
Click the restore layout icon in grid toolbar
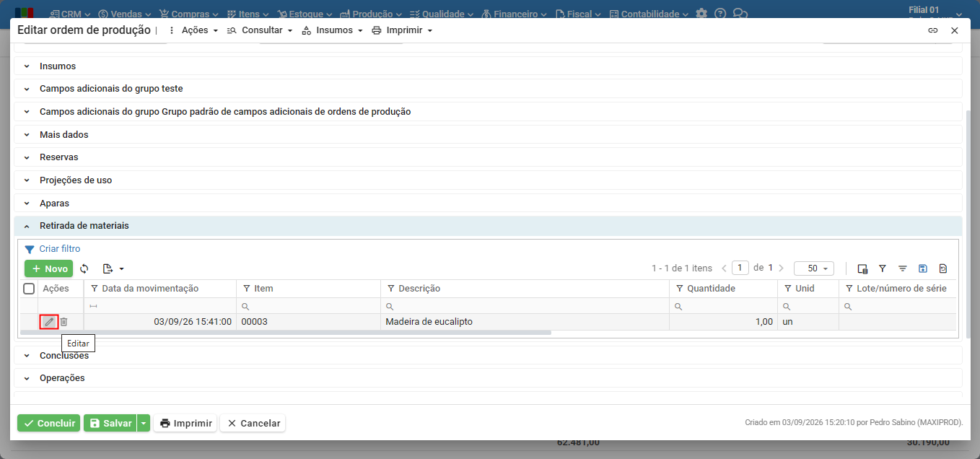pyautogui.click(x=943, y=268)
